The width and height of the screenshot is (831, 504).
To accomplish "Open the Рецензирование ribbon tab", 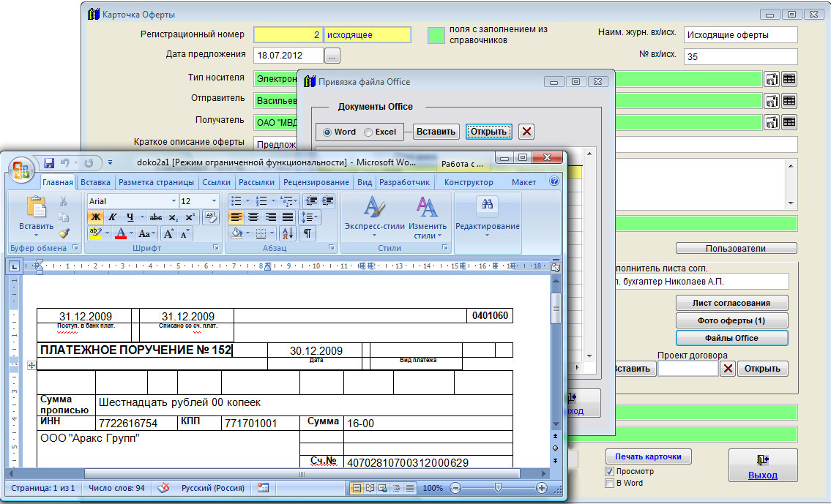I will click(316, 182).
